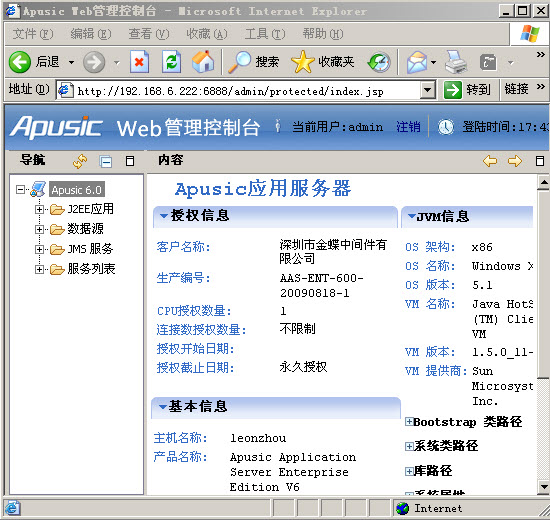
Task: Select the JMS 服务 tree item
Action: click(90, 249)
